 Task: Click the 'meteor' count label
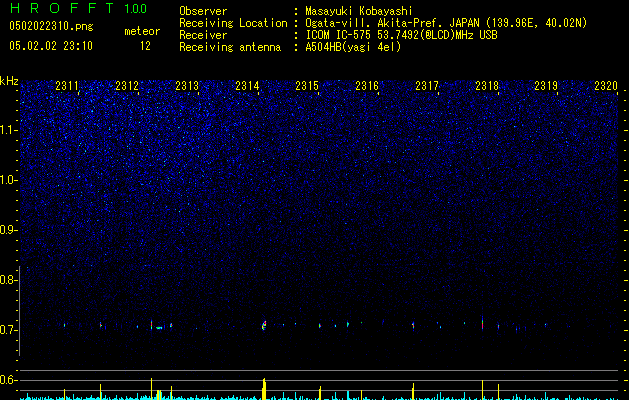tap(142, 31)
